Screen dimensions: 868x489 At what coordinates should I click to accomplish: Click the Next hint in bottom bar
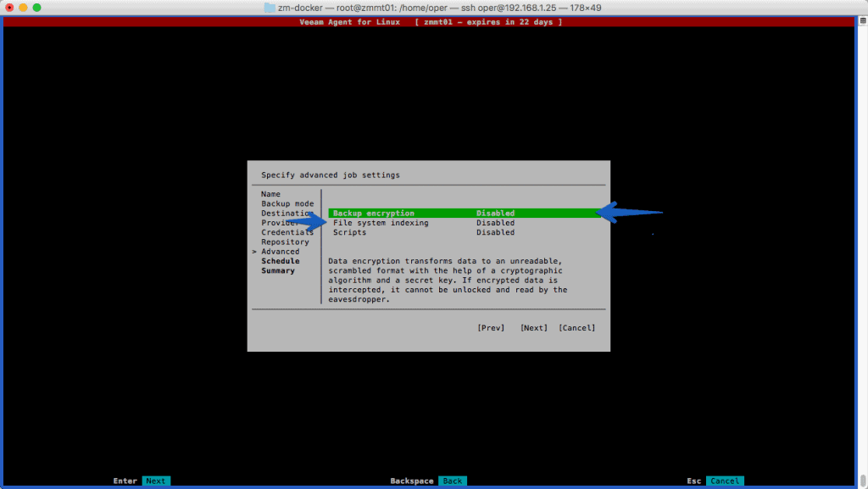(x=156, y=481)
